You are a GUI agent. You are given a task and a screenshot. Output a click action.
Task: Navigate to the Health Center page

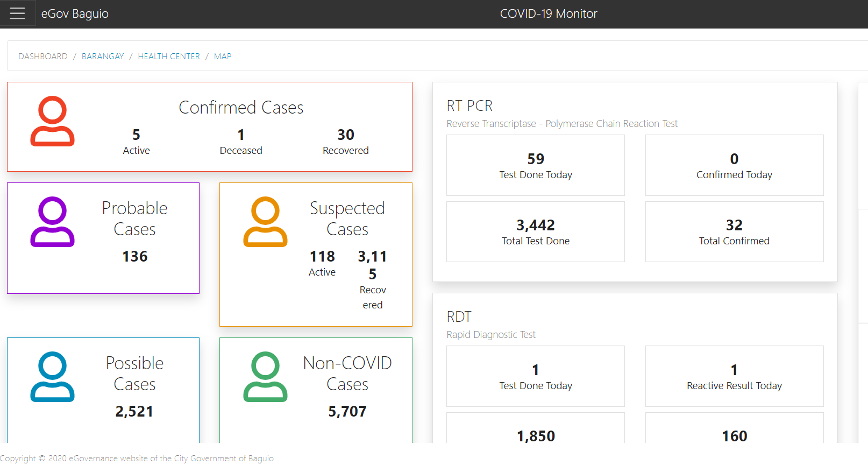(x=169, y=57)
